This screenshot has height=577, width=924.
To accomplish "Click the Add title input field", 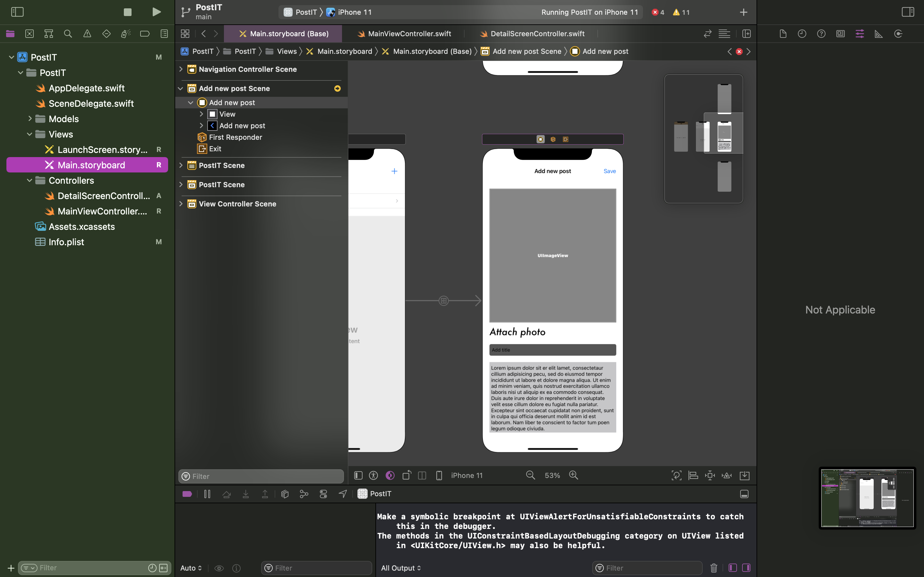I will point(553,350).
